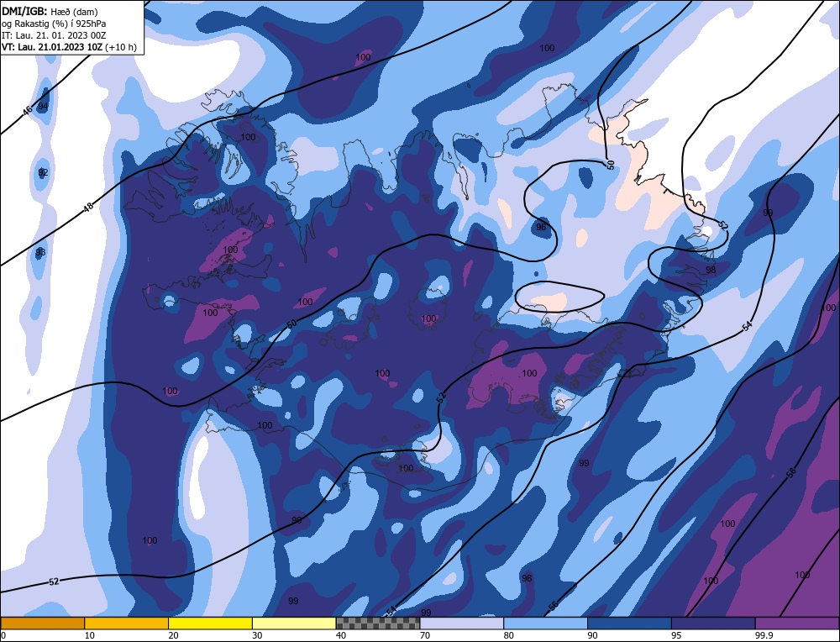The height and width of the screenshot is (642, 840).
Task: Select the checkered gray 40–70 legend swatch
Action: [x=378, y=623]
